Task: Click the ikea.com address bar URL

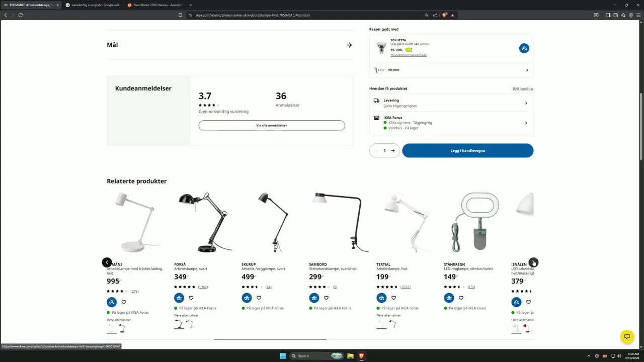Action: (253, 15)
